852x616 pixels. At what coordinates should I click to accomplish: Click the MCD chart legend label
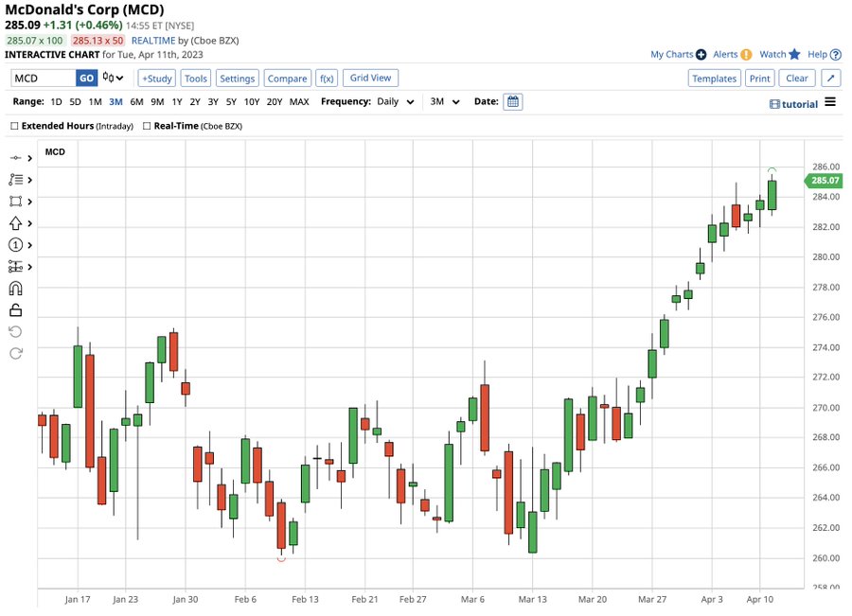pos(55,151)
